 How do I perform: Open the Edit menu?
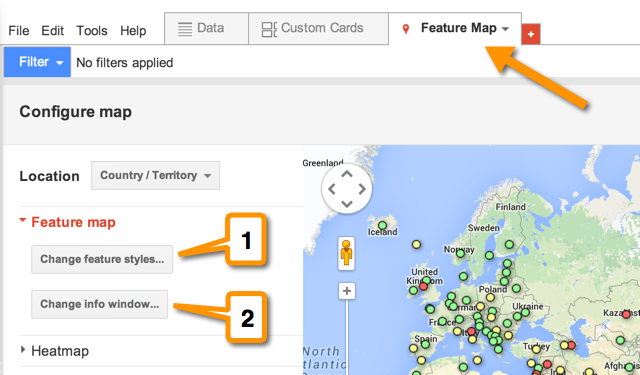pos(52,31)
